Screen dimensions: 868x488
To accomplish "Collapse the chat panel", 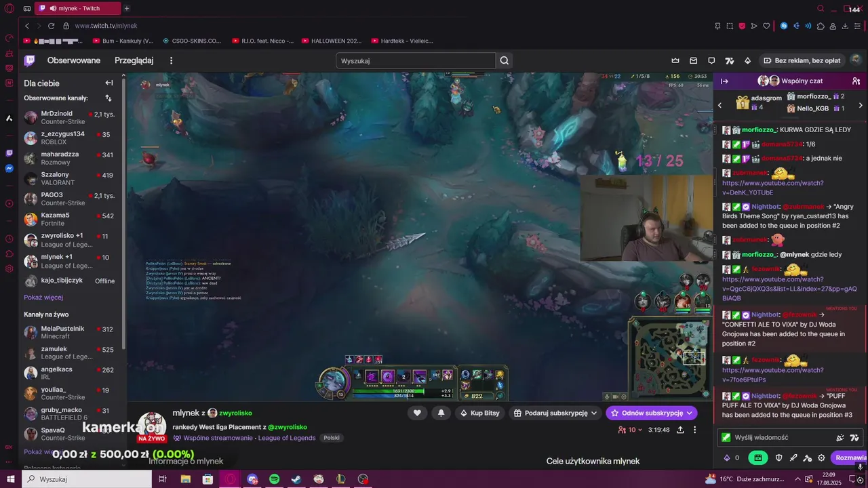I will click(x=724, y=81).
